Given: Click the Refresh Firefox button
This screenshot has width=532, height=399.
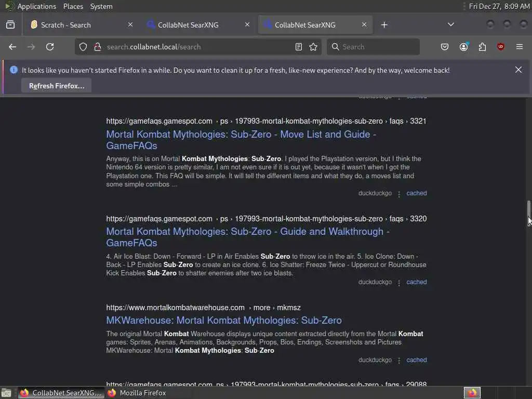Looking at the screenshot, I should pyautogui.click(x=57, y=86).
